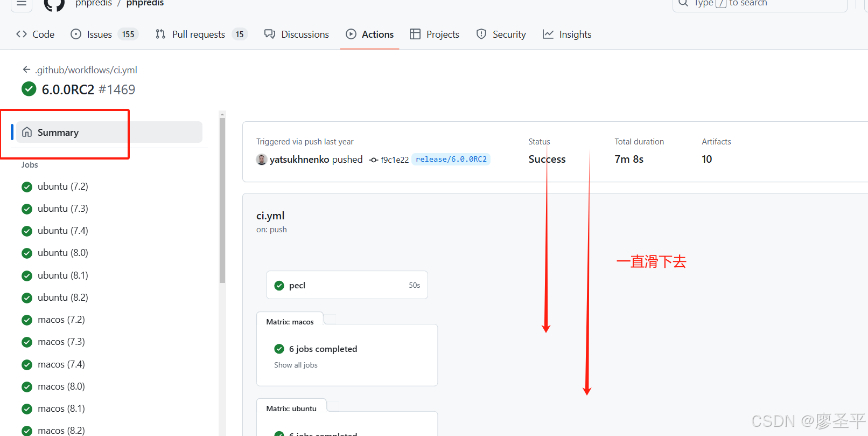Viewport: 868px width, 436px height.
Task: Open the macos (8.0) job
Action: [x=61, y=386]
